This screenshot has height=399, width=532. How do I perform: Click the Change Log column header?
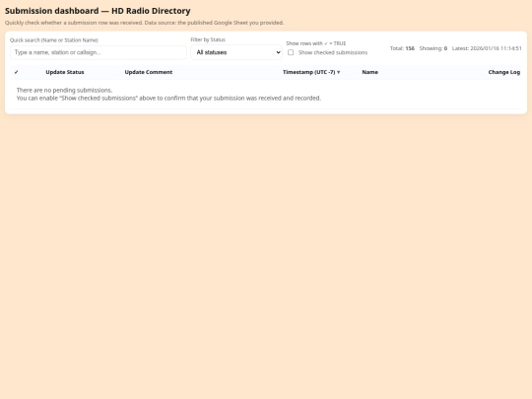click(x=503, y=72)
